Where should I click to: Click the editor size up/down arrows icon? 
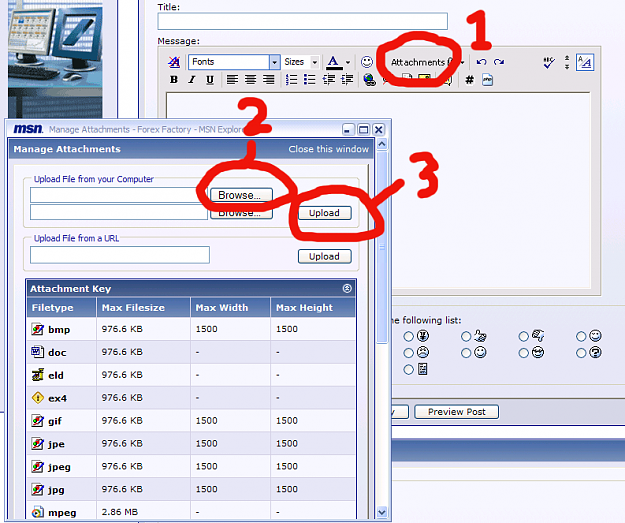[x=567, y=62]
